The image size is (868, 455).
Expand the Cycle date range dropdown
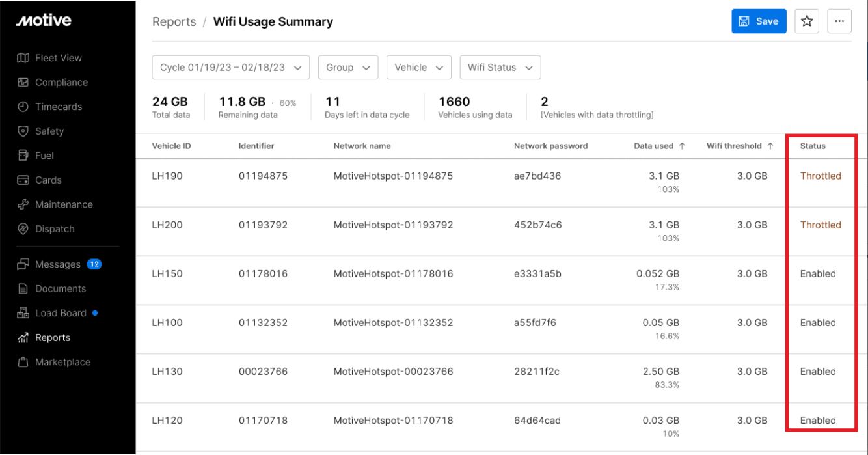(x=230, y=68)
